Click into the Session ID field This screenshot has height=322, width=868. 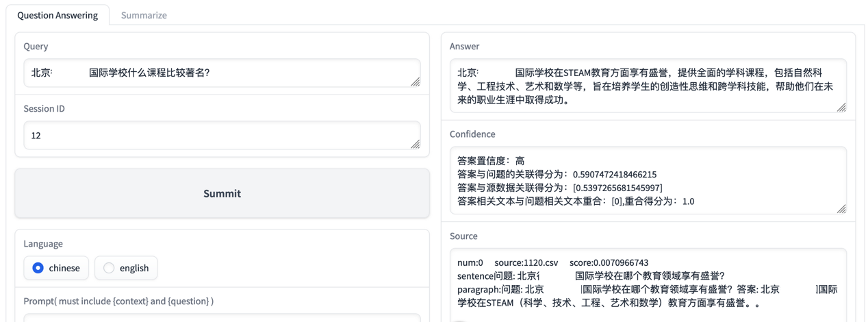[x=222, y=136]
